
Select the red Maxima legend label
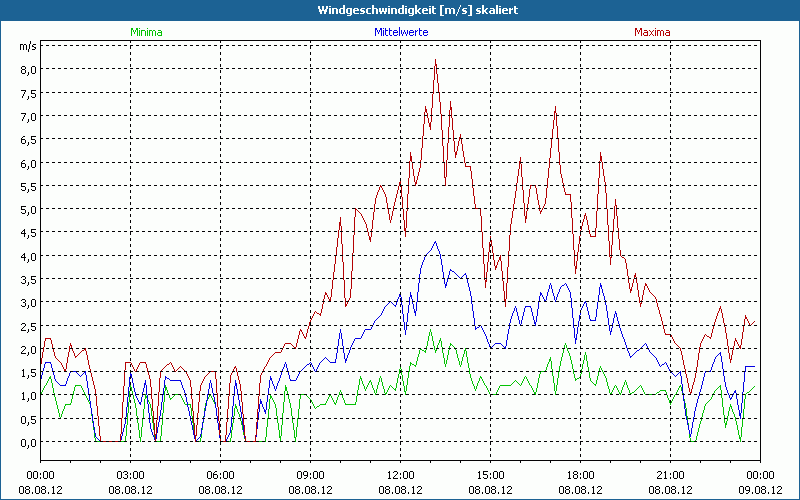(652, 32)
